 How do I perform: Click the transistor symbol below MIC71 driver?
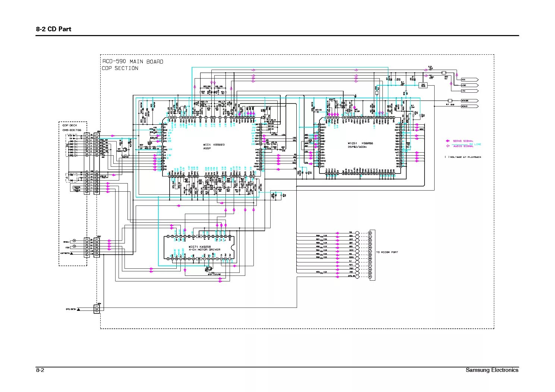210,269
